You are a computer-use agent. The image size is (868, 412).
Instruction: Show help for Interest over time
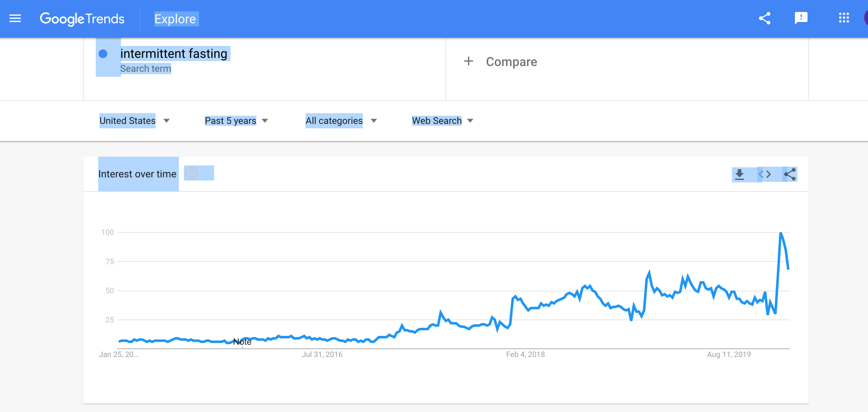pos(192,173)
